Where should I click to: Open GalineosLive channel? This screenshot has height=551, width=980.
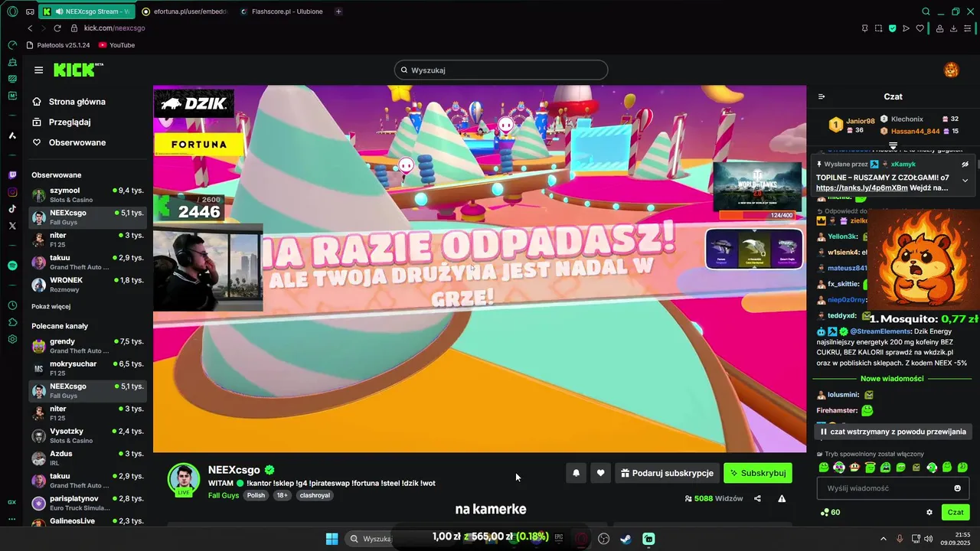[88, 521]
